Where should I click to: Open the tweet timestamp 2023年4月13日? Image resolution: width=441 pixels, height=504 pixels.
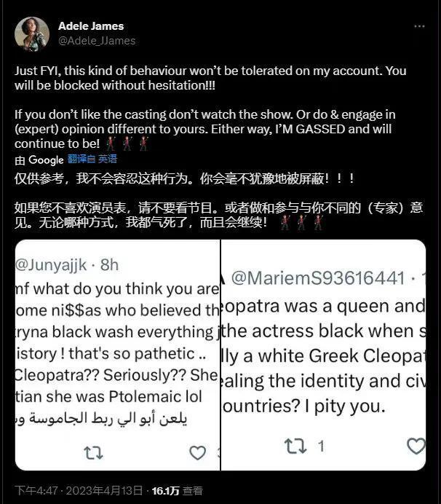click(x=104, y=490)
